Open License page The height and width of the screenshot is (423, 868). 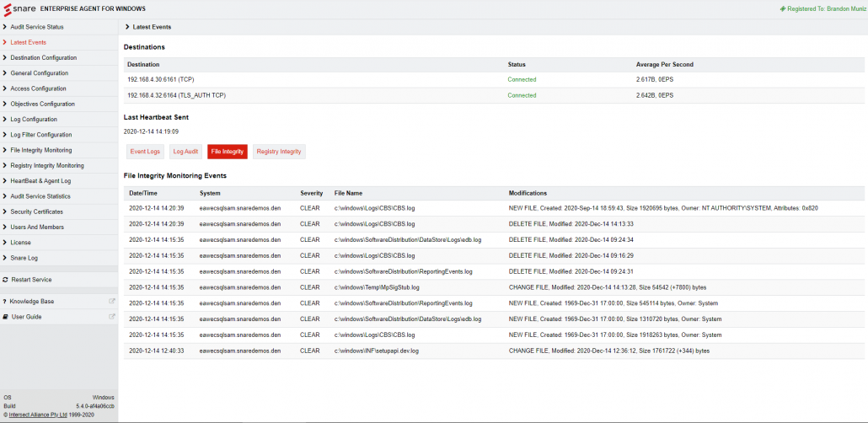pos(20,243)
